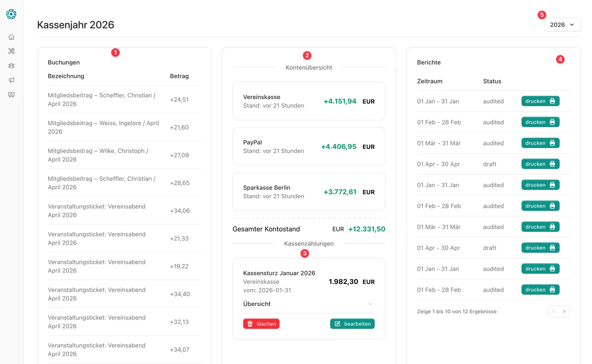This screenshot has height=364, width=592.
Task: Click the previous page arrow in Berichte
Action: [554, 311]
